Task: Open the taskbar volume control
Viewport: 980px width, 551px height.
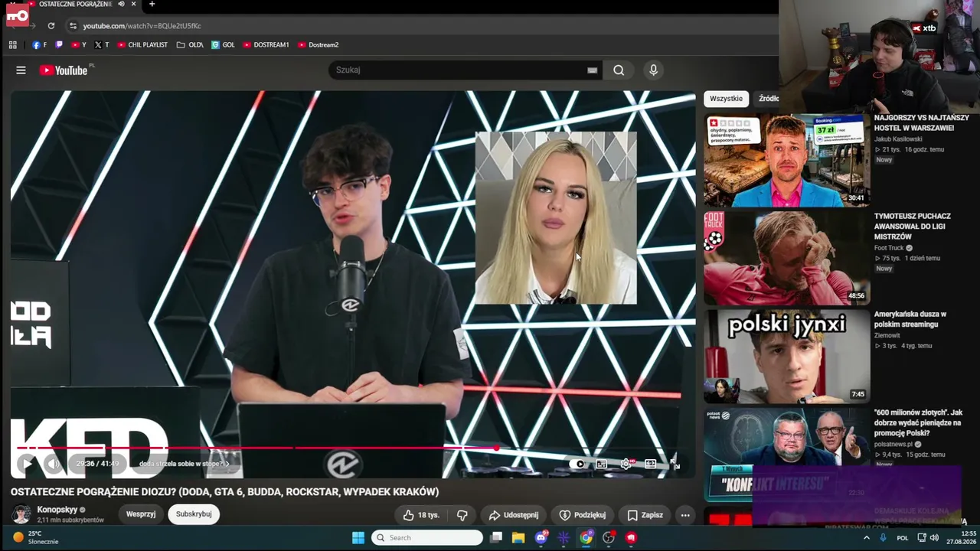Action: pos(934,538)
